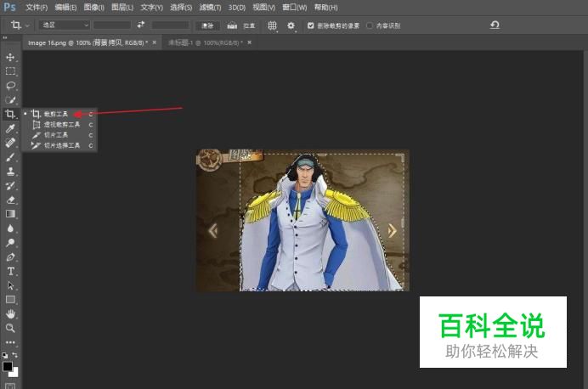Image resolution: width=588 pixels, height=389 pixels.
Task: Select the Eraser tool
Action: [10, 200]
